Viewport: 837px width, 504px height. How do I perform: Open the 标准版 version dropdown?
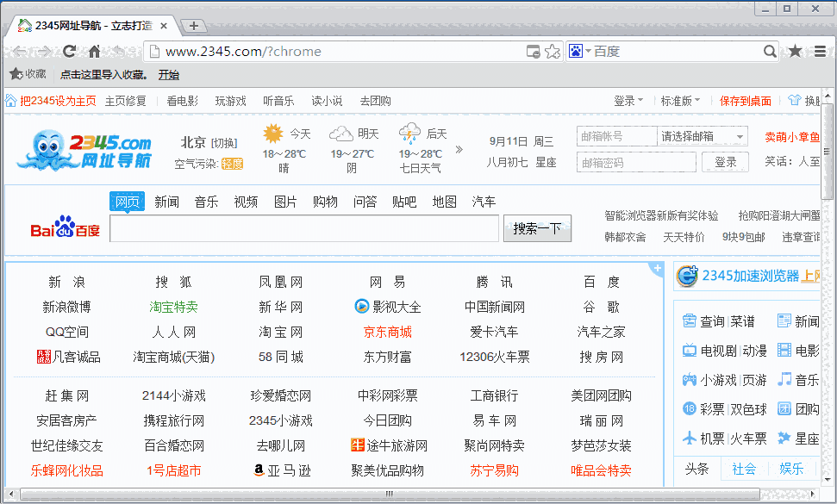tap(680, 101)
